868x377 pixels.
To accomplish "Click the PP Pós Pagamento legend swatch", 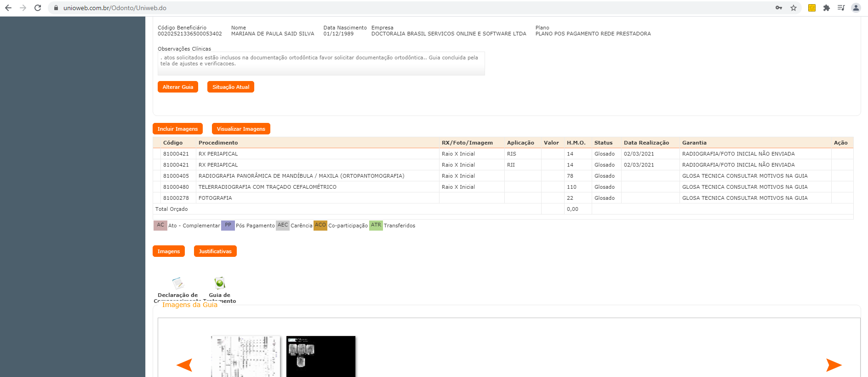I will pyautogui.click(x=228, y=226).
